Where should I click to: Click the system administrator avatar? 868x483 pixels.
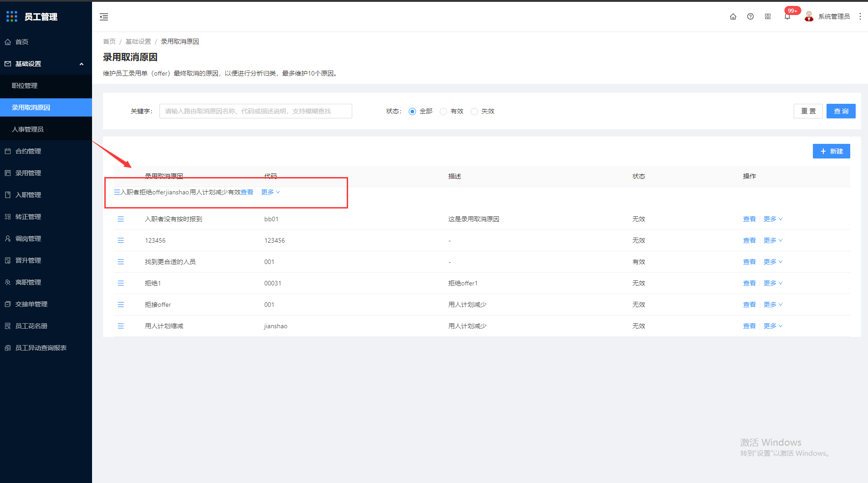809,16
